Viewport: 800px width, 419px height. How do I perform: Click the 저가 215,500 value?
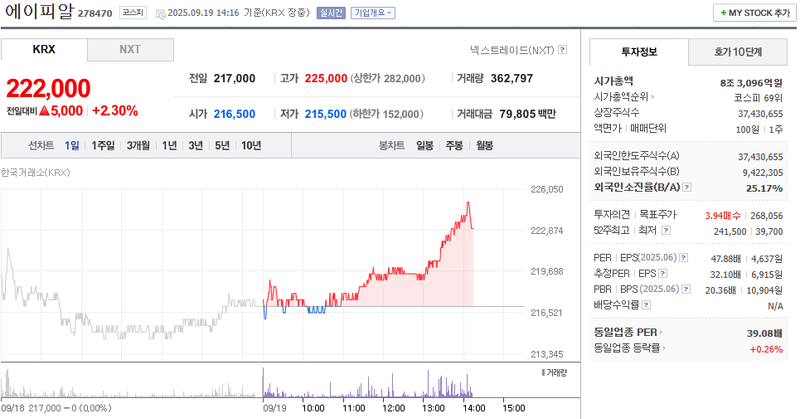pyautogui.click(x=326, y=114)
